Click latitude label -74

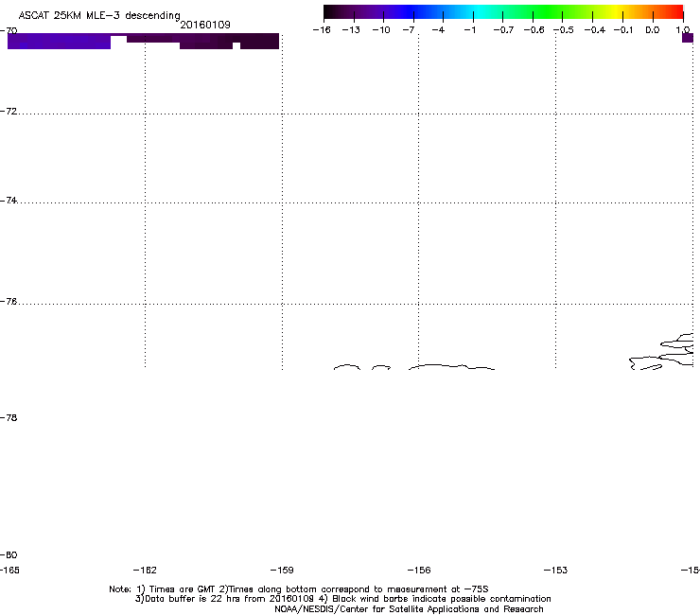[9, 200]
